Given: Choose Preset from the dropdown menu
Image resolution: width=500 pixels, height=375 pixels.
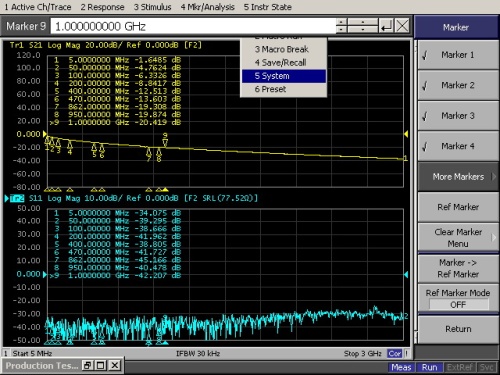Looking at the screenshot, I should [x=284, y=89].
